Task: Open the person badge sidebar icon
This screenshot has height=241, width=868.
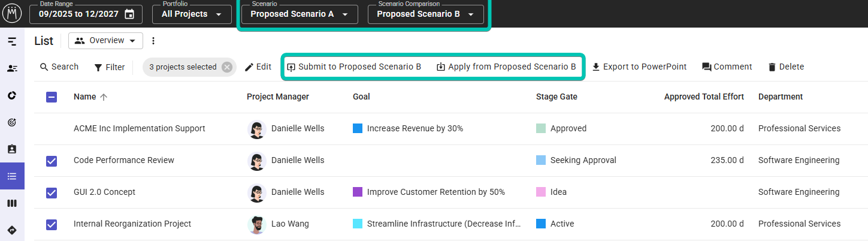Action: click(12, 149)
